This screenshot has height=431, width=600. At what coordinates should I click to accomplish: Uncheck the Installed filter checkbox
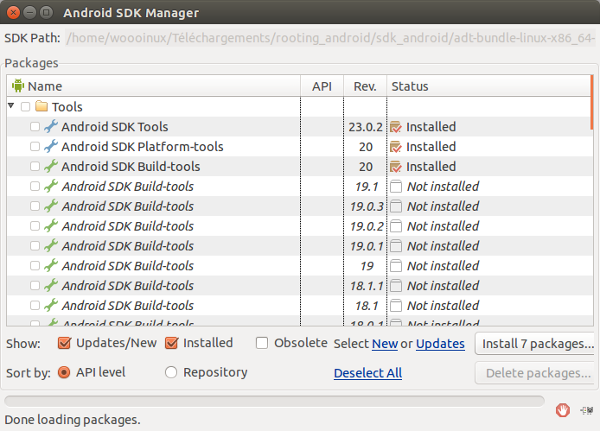[171, 343]
